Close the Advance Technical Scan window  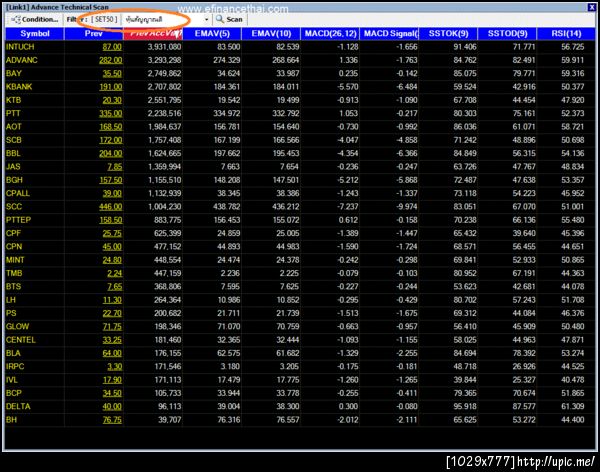[x=591, y=7]
